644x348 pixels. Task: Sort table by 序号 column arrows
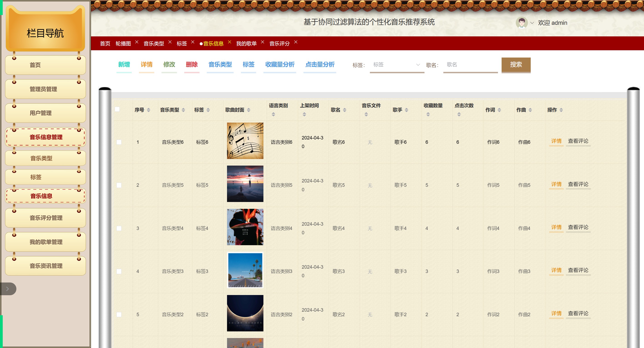click(x=149, y=110)
